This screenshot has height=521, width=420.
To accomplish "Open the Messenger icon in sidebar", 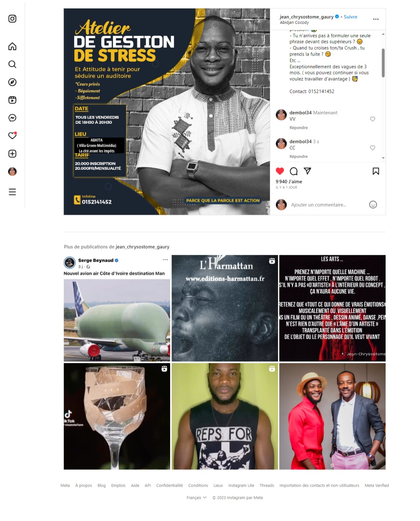I will point(12,118).
